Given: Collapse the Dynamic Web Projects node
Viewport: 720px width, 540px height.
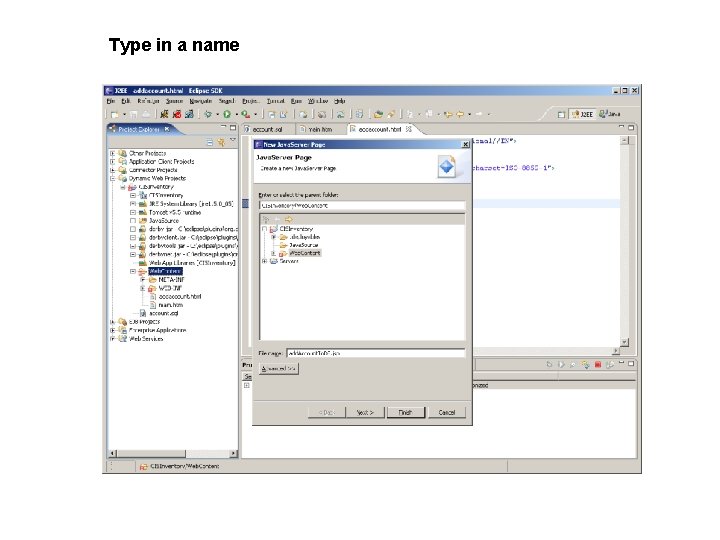Looking at the screenshot, I should (x=112, y=178).
